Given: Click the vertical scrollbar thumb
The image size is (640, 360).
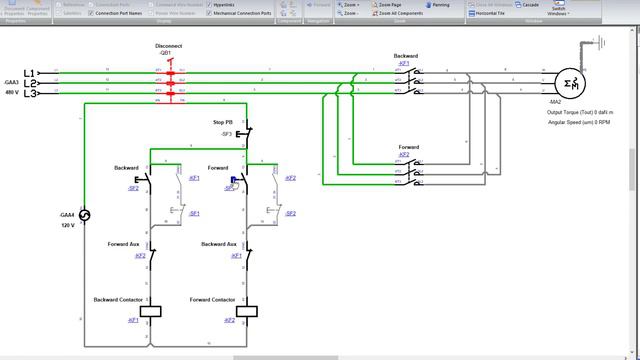Looking at the screenshot, I should 632,169.
